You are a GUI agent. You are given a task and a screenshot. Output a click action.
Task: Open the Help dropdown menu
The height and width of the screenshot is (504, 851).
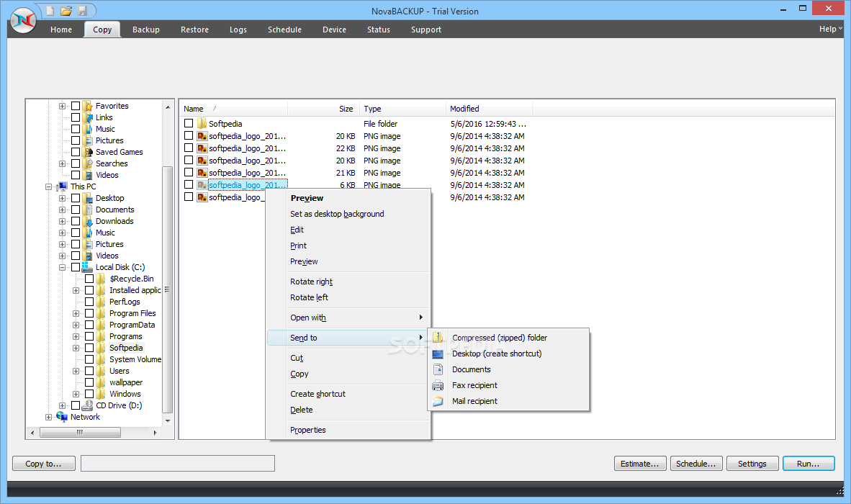830,29
